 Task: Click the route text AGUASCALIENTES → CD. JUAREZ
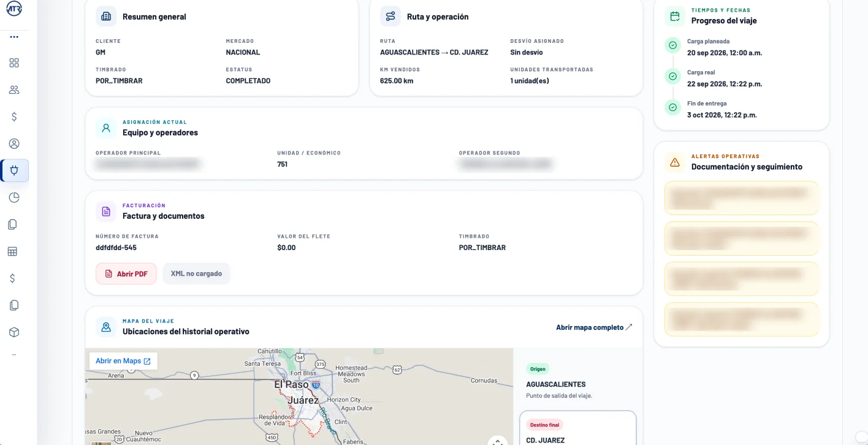pyautogui.click(x=434, y=53)
